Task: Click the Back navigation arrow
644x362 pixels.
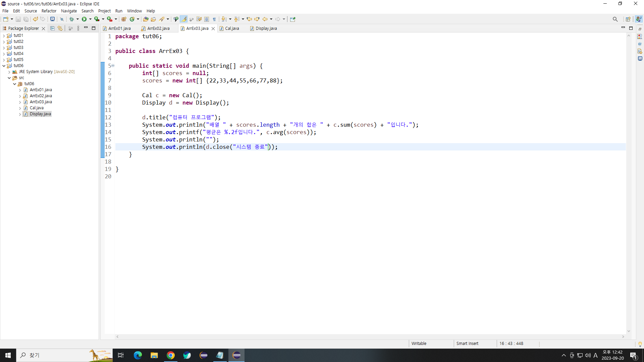Action: pos(265,19)
